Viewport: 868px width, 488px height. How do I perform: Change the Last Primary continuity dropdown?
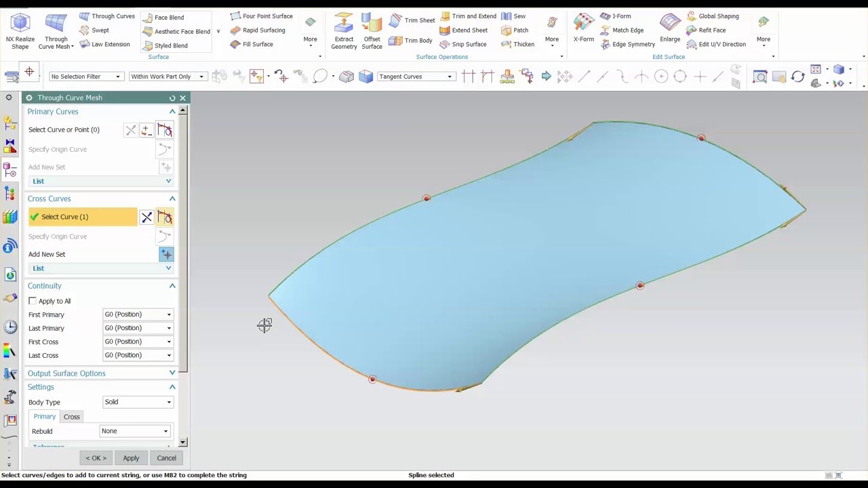(138, 328)
